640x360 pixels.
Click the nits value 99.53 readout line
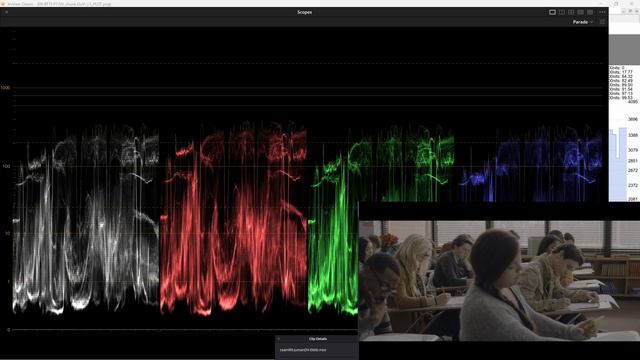621,98
